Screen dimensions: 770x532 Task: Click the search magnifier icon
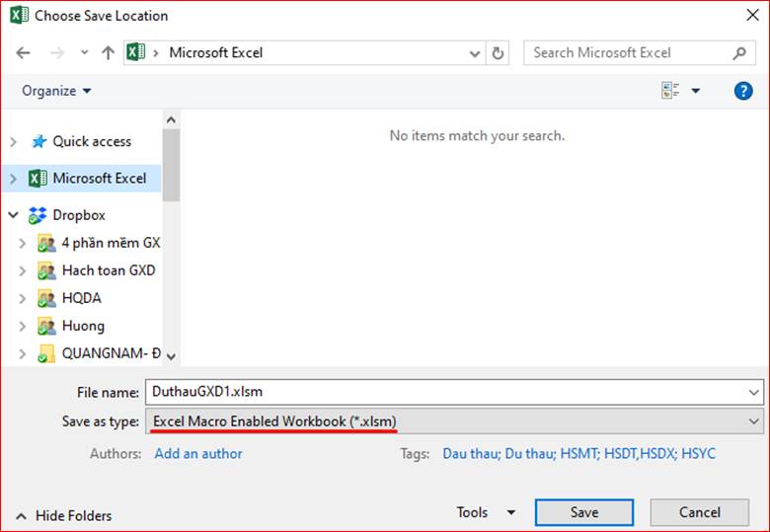[739, 53]
